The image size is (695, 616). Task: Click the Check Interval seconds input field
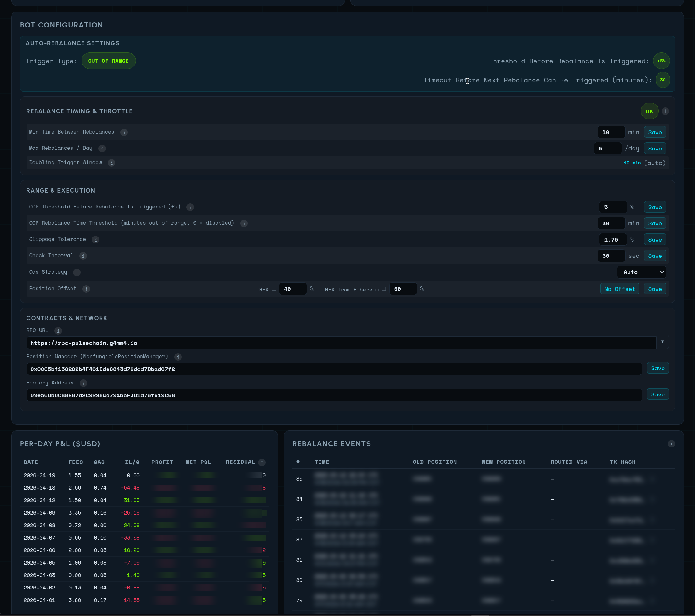click(x=611, y=256)
